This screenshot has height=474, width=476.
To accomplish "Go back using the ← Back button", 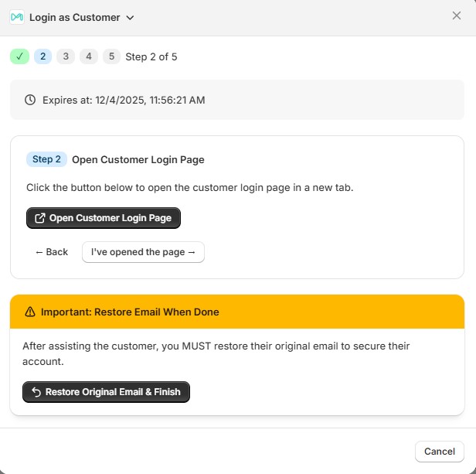I will click(52, 252).
